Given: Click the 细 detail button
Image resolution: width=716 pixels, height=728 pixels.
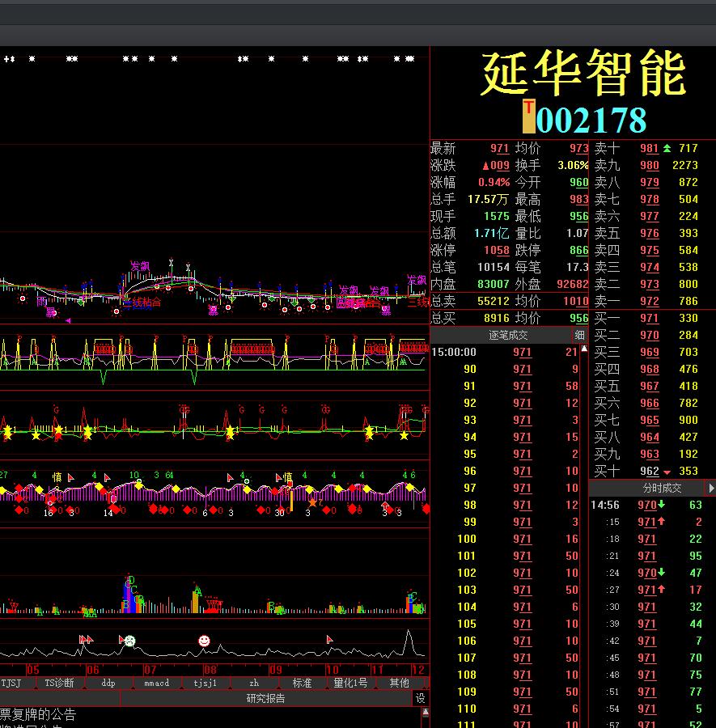Looking at the screenshot, I should click(579, 335).
